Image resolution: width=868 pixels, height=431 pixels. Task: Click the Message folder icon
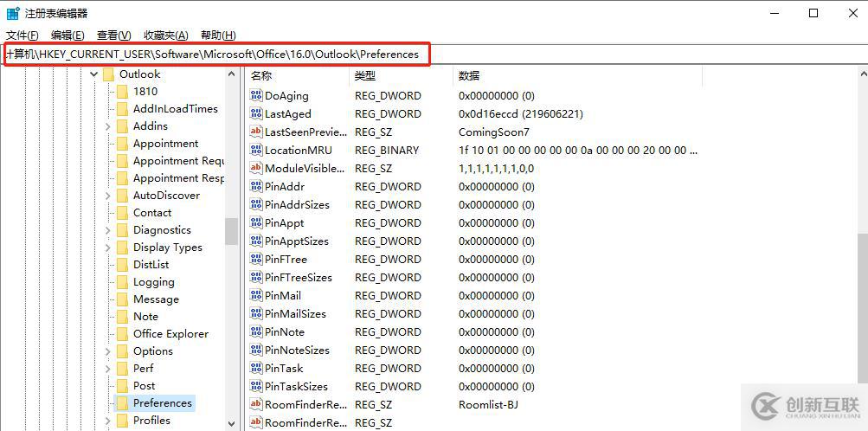point(122,299)
